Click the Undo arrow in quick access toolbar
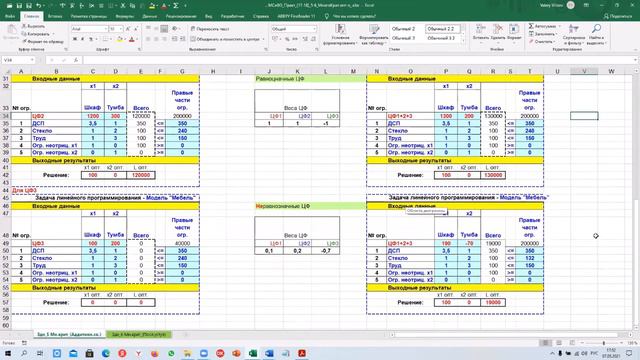640x360 pixels. click(39, 6)
